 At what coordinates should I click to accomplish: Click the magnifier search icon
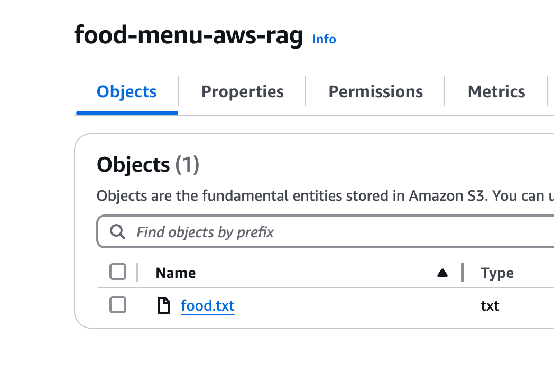coord(117,232)
